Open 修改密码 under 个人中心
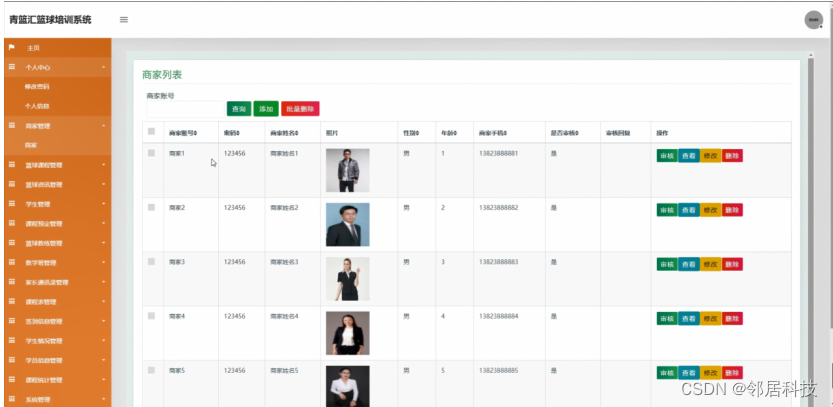 tap(37, 87)
